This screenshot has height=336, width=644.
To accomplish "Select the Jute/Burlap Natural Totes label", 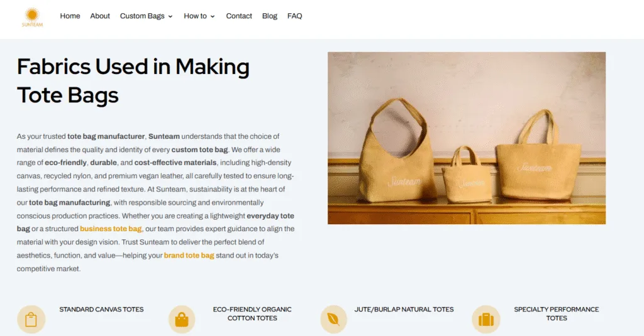I will pyautogui.click(x=404, y=310).
